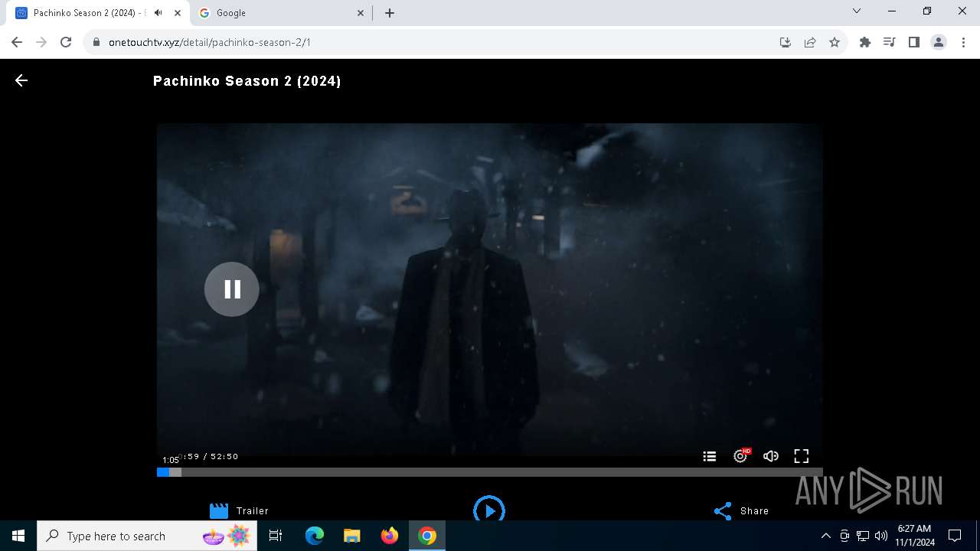
Task: View site information lock icon
Action: tap(96, 42)
